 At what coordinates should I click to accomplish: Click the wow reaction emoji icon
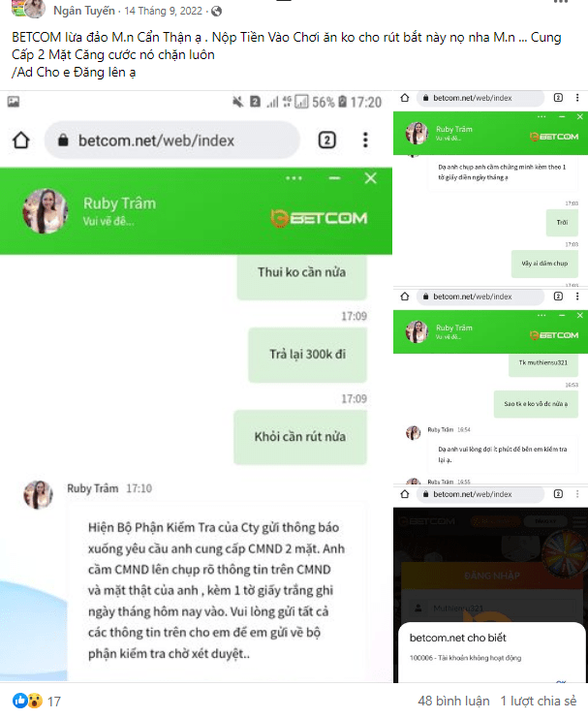tap(35, 701)
